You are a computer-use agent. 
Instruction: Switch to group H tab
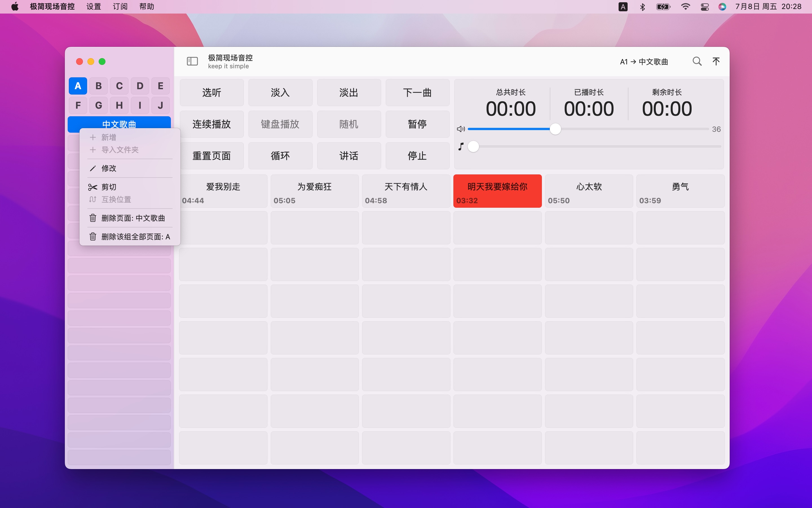click(119, 106)
